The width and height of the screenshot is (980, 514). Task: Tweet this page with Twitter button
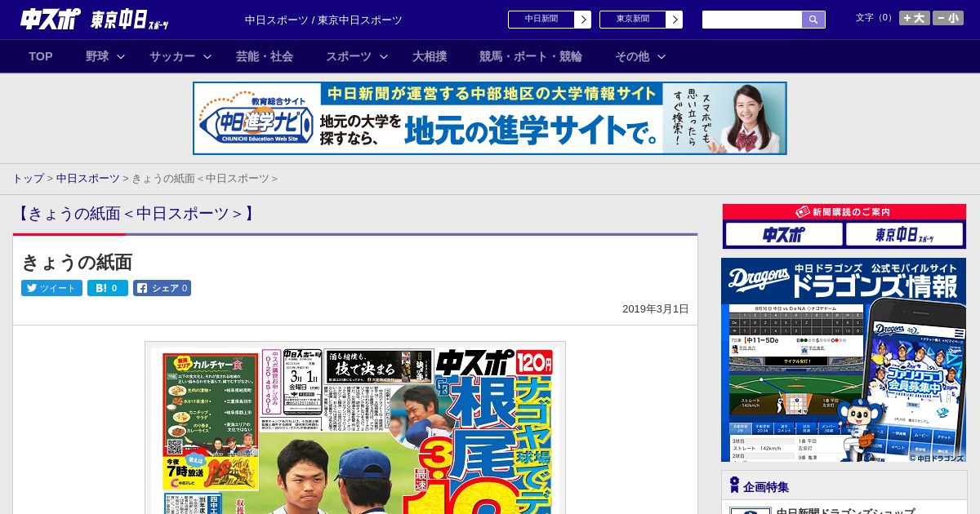(51, 288)
